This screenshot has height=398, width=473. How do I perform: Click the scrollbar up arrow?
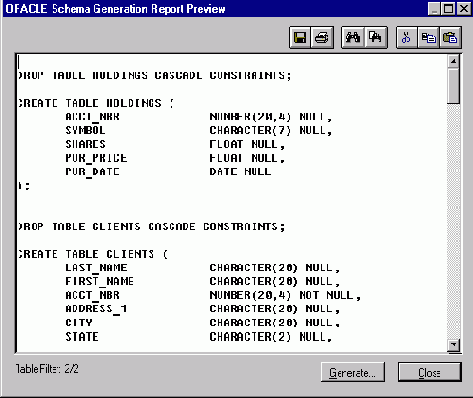coord(453,61)
